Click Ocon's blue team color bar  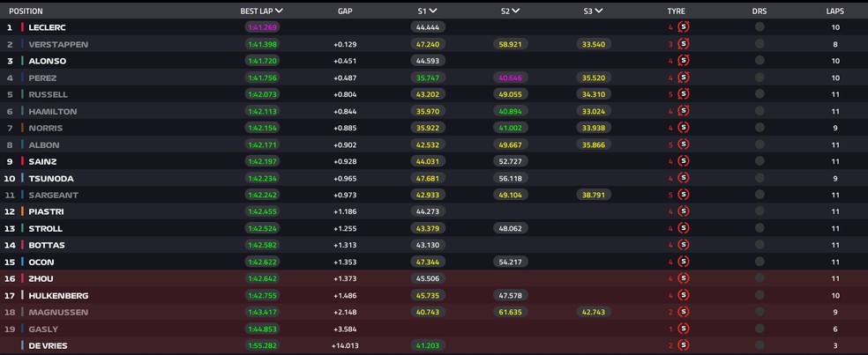point(22,262)
